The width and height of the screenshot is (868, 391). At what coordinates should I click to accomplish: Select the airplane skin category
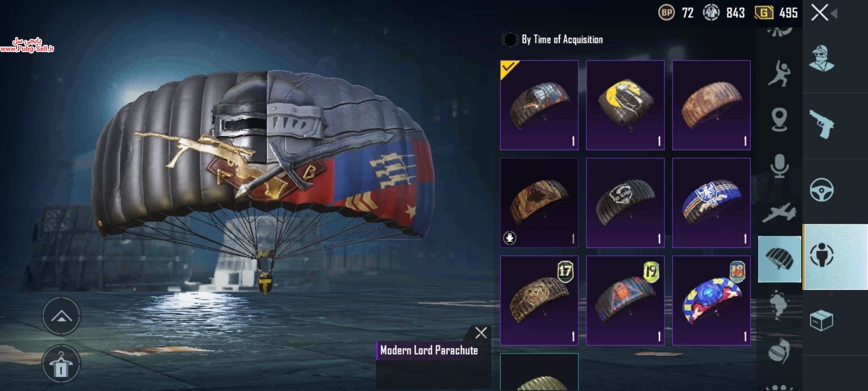tap(779, 213)
